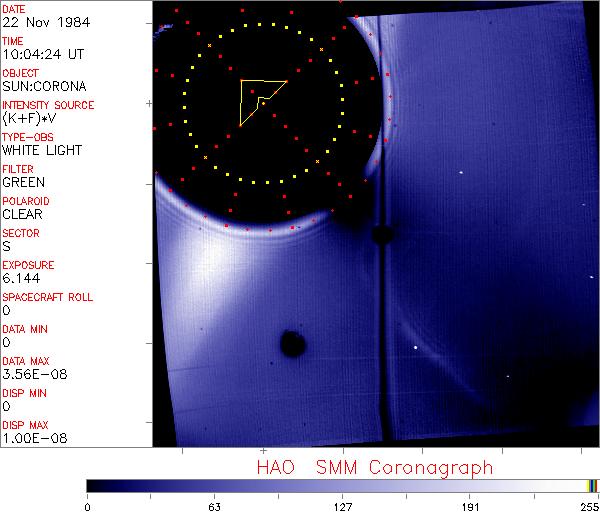600x512 pixels.
Task: Click the bright white star dot at lower right
Action: point(415,348)
